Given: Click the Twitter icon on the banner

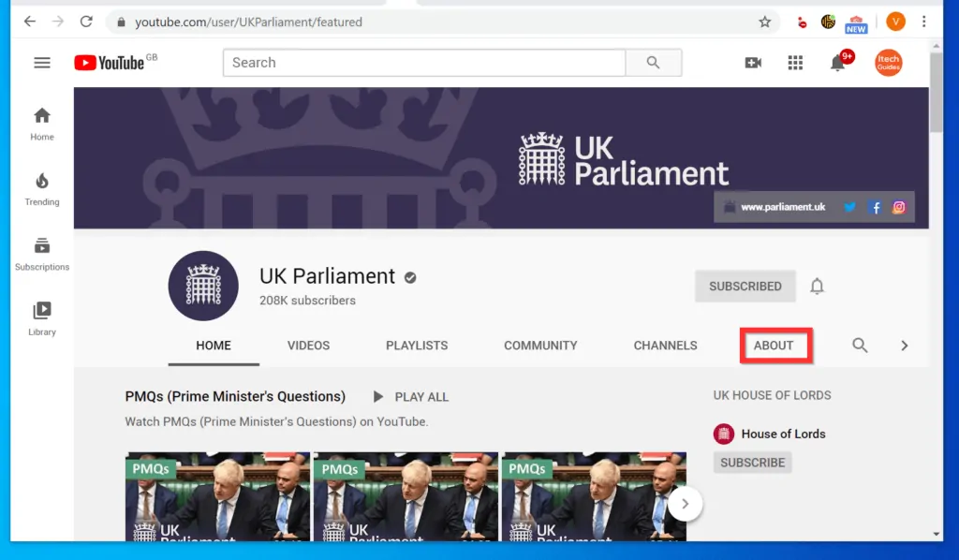Looking at the screenshot, I should pyautogui.click(x=849, y=207).
